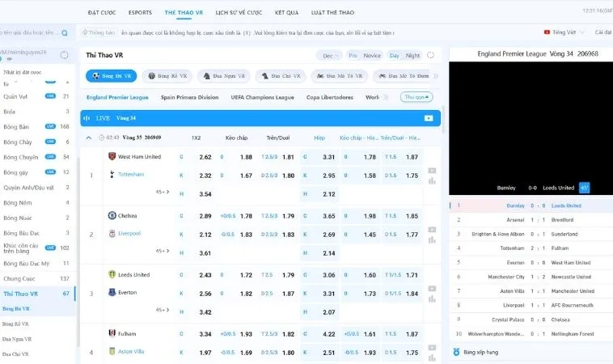This screenshot has height=364, width=613.
Task: Open video for Chelsea vs Liverpool match
Action: click(x=432, y=230)
